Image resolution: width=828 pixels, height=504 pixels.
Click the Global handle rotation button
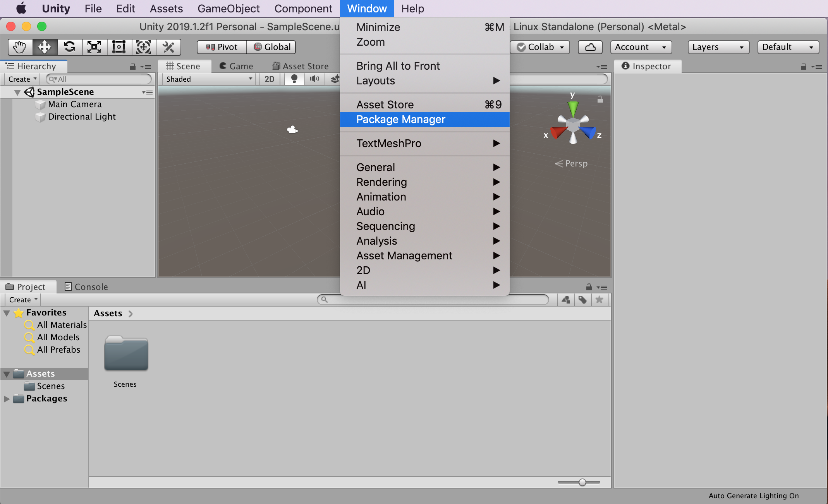pos(272,47)
